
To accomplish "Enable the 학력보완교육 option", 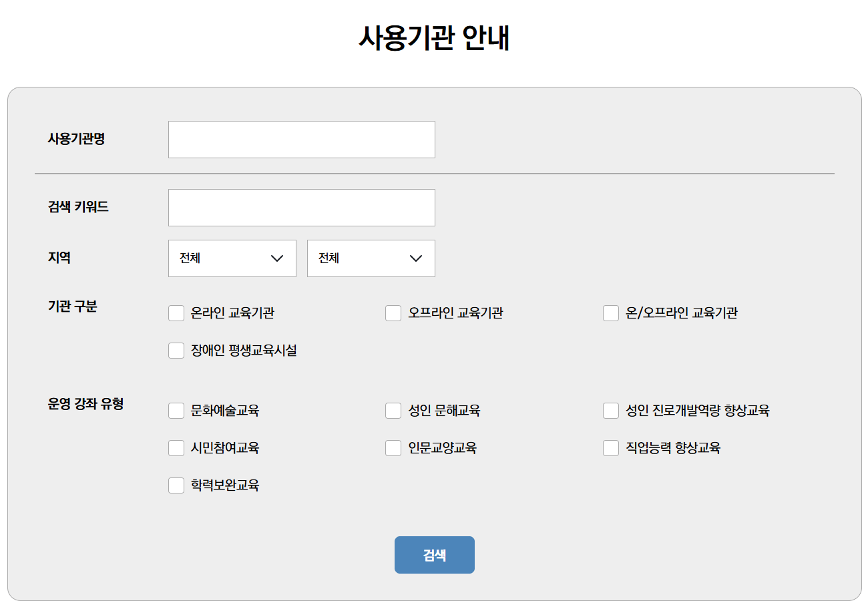I will (x=176, y=485).
